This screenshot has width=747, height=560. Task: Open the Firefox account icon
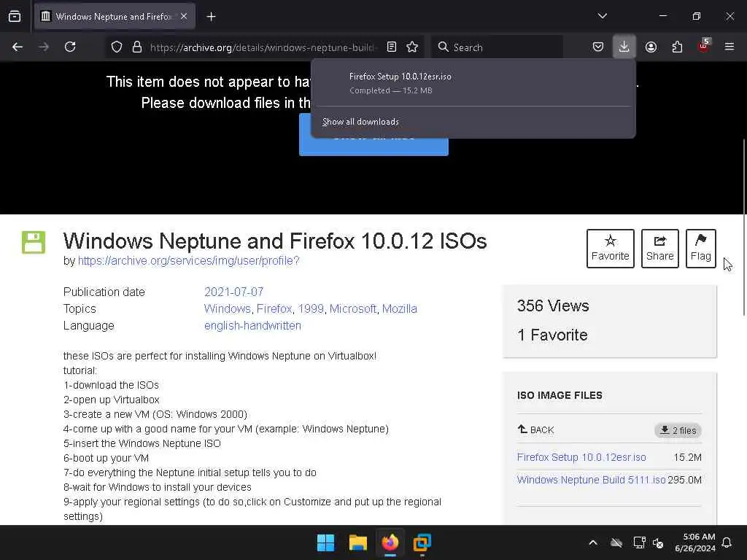(x=651, y=47)
